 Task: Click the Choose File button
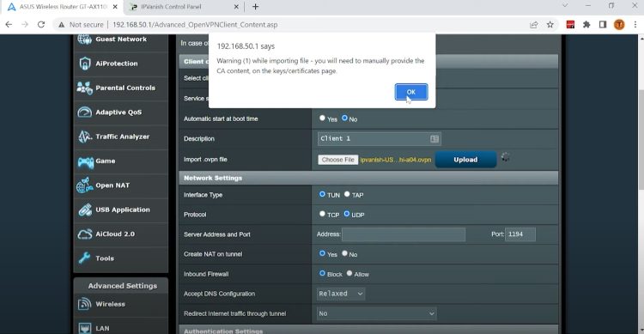338,160
